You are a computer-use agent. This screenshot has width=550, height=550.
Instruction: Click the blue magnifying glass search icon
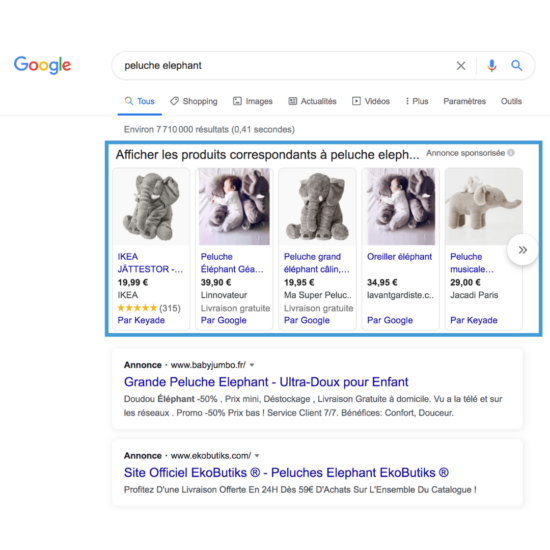pos(516,65)
